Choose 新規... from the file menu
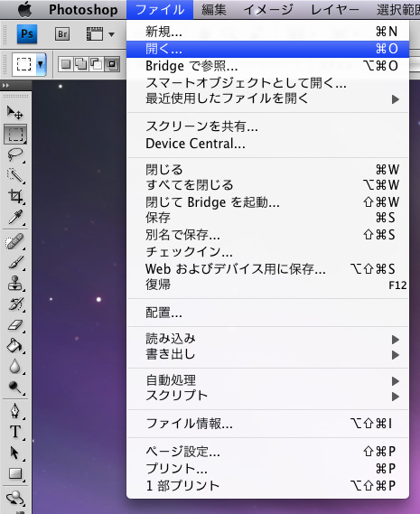The image size is (420, 514). pos(268,32)
